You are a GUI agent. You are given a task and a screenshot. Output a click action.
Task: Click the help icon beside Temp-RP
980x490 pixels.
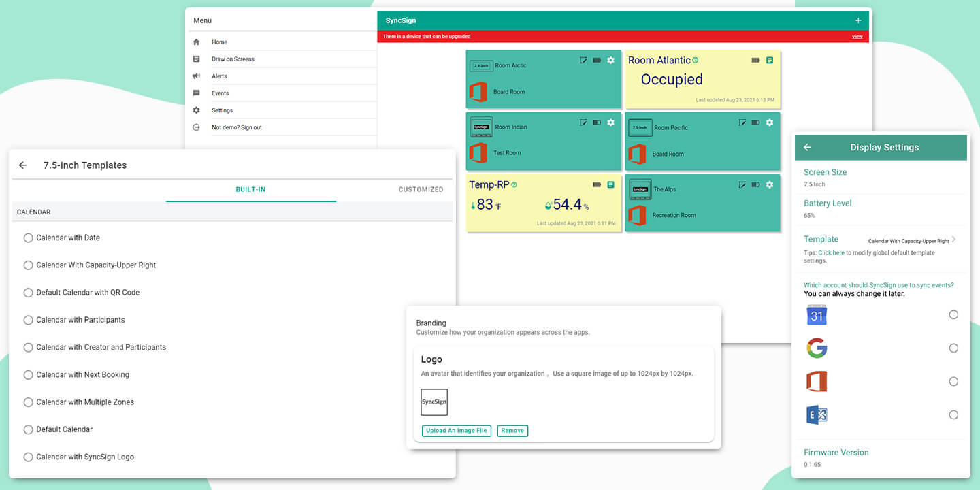pos(514,184)
